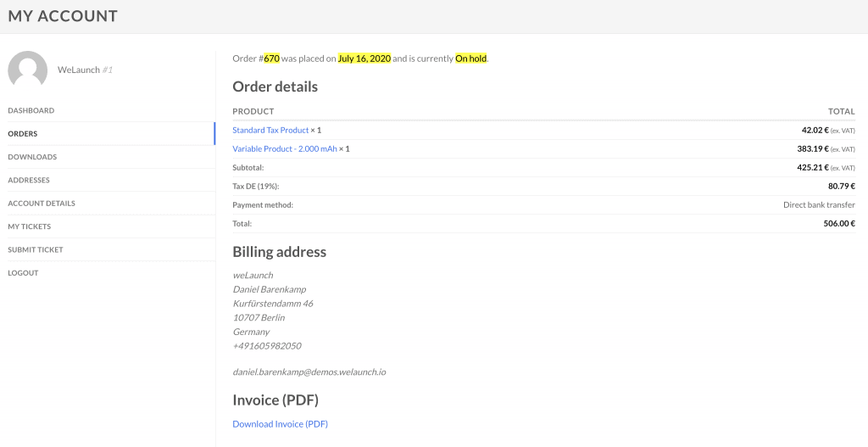Select the PRODUCT column header
Screen dimensions: 868x447
[x=253, y=111]
